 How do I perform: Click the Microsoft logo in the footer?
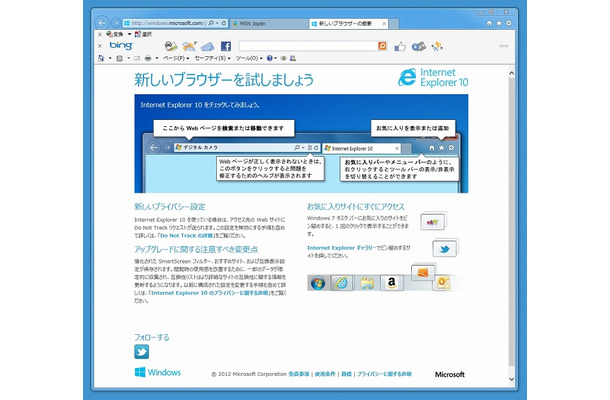tap(450, 374)
